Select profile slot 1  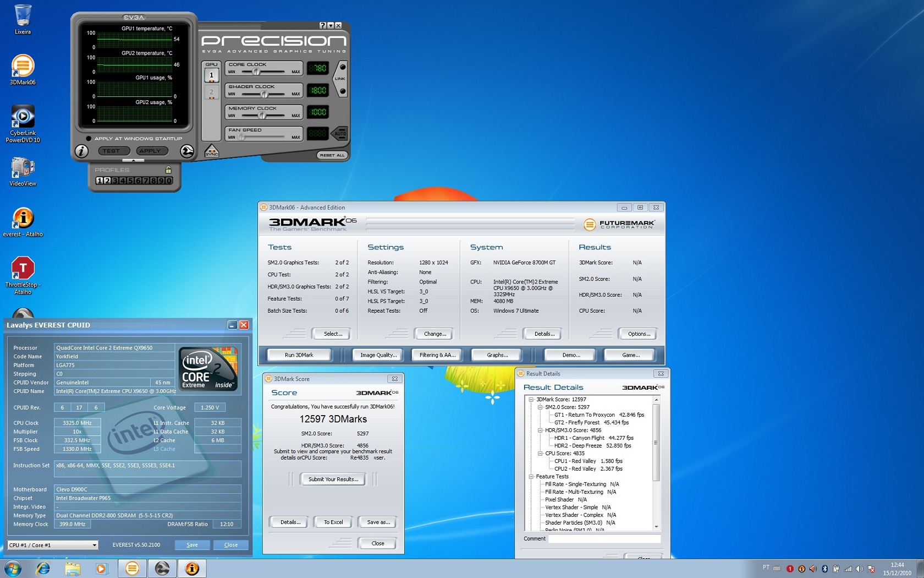(99, 181)
